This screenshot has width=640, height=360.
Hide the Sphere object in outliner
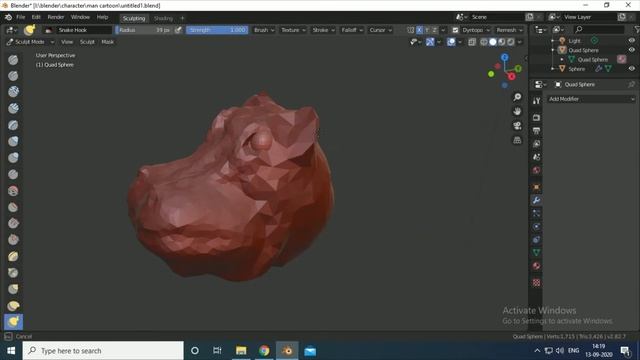click(631, 69)
